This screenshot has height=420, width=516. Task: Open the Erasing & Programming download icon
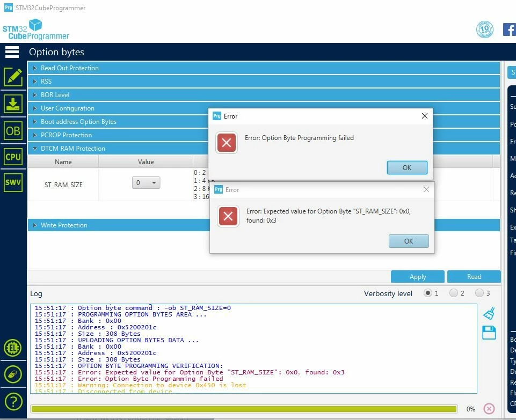coord(13,104)
